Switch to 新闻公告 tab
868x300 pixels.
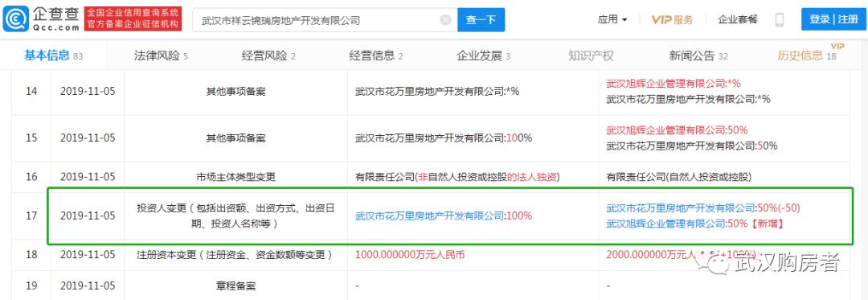click(x=698, y=55)
